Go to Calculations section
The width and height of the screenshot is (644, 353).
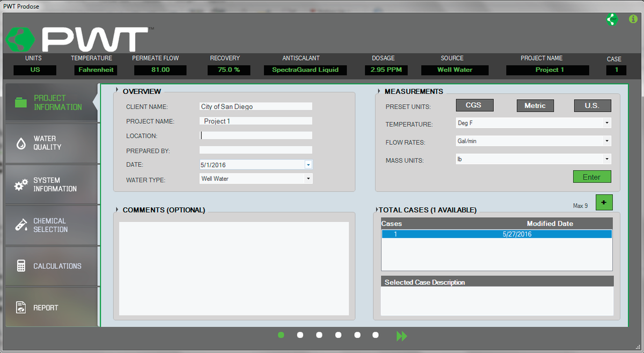[52, 266]
